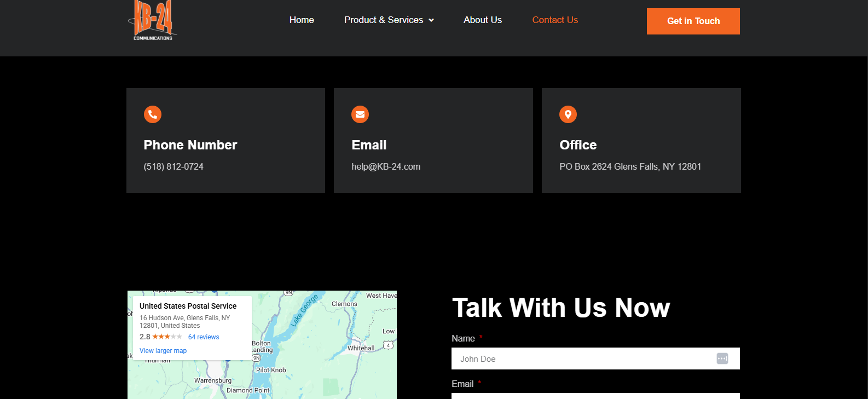
Task: Click the Phone Number heading
Action: [190, 145]
